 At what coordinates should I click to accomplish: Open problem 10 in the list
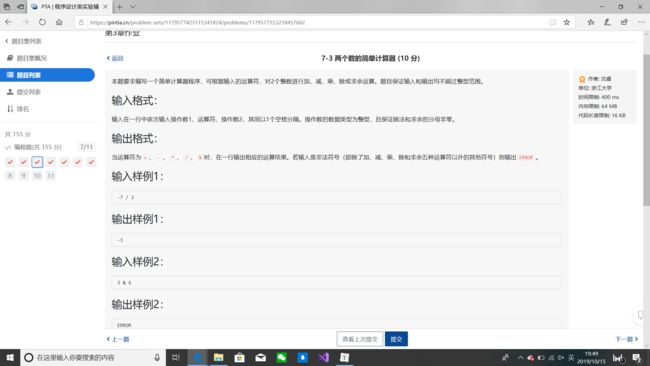37,176
